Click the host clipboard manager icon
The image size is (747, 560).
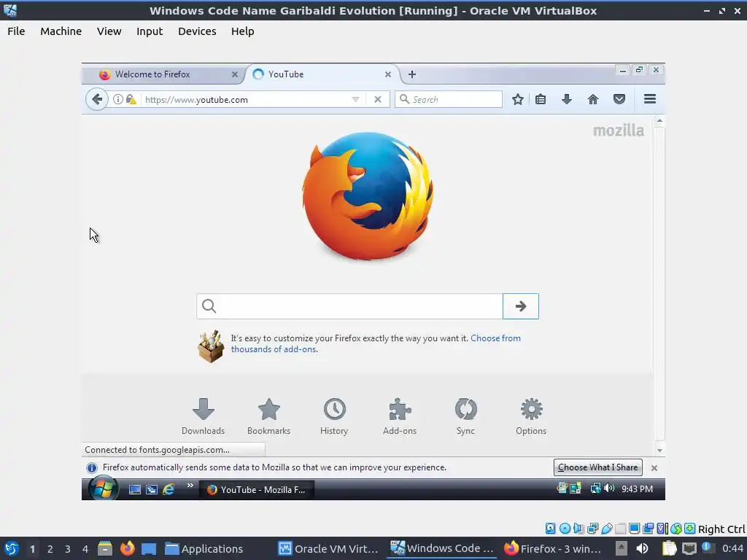pyautogui.click(x=670, y=548)
